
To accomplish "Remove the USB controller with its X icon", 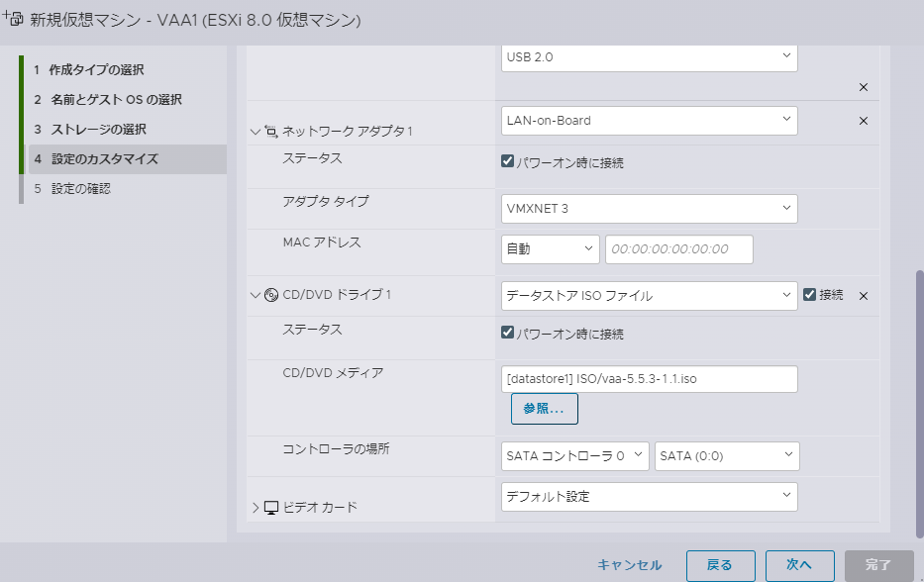I will click(863, 87).
